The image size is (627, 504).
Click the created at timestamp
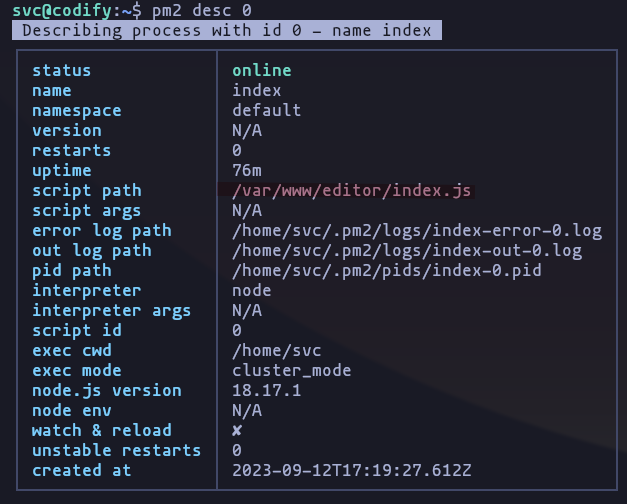click(x=351, y=471)
